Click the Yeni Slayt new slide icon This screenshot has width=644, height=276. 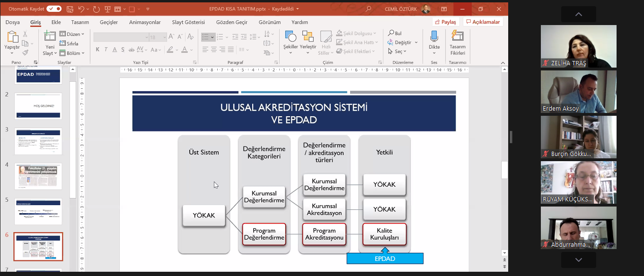[50, 36]
